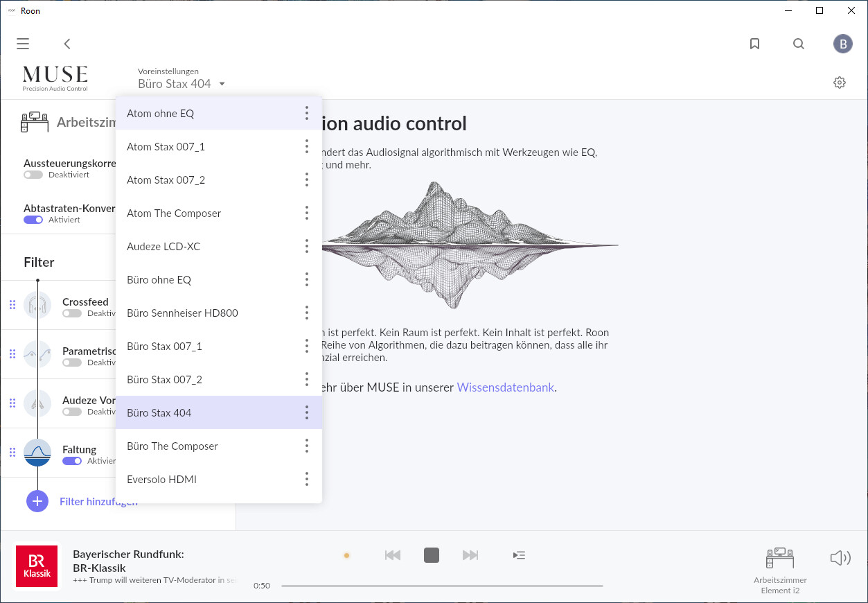Open options menu for Audeze LCD-XC preset
The height and width of the screenshot is (603, 868).
[x=307, y=246]
